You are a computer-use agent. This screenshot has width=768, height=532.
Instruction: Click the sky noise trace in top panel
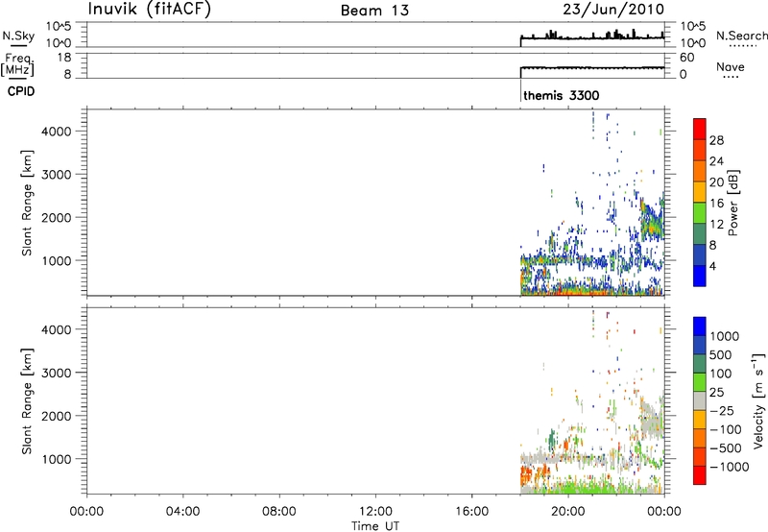[x=592, y=37]
